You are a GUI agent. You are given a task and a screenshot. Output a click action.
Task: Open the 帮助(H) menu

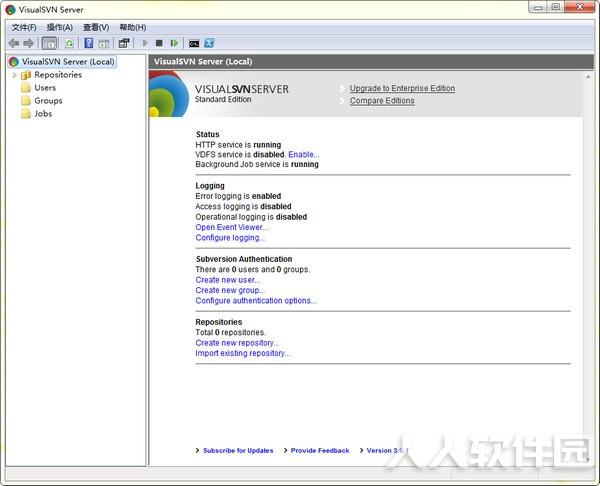tap(132, 28)
